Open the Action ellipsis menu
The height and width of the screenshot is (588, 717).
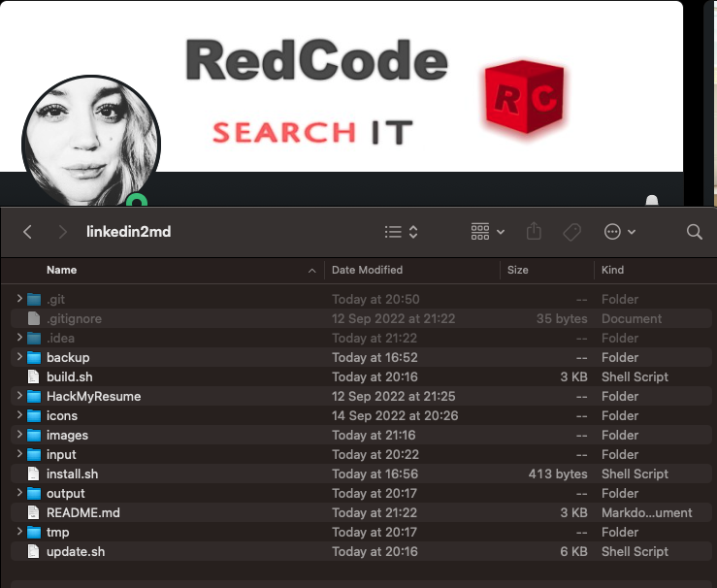coord(619,232)
